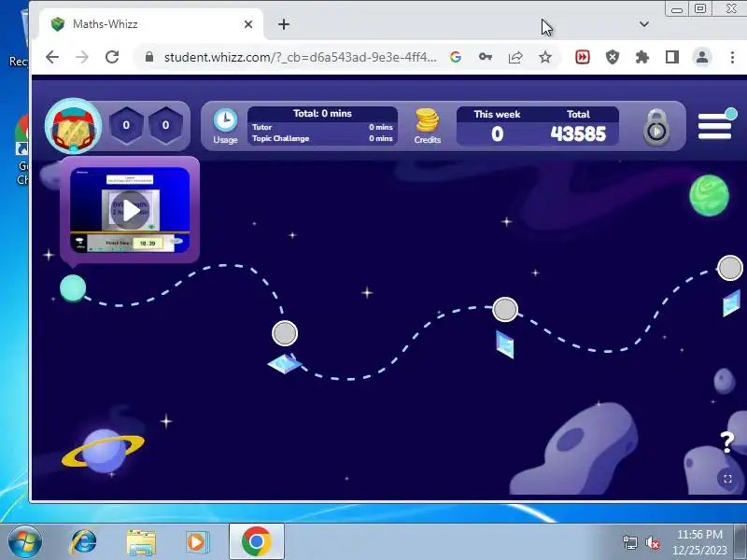Viewport: 747px width, 560px height.
Task: Click the padlock site info icon
Action: pyautogui.click(x=149, y=57)
